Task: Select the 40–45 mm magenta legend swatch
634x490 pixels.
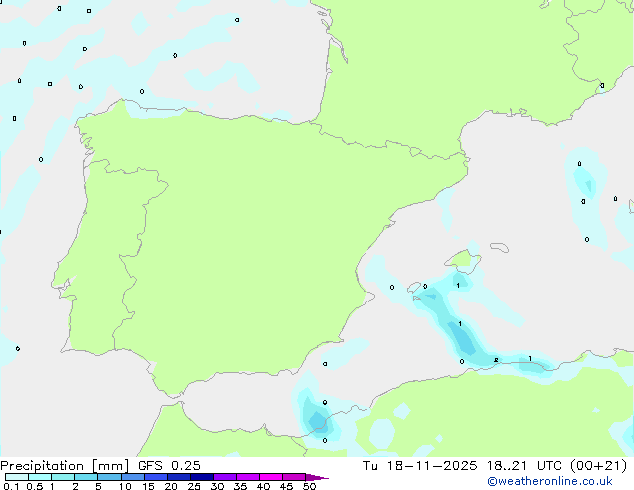Action: tap(271, 477)
